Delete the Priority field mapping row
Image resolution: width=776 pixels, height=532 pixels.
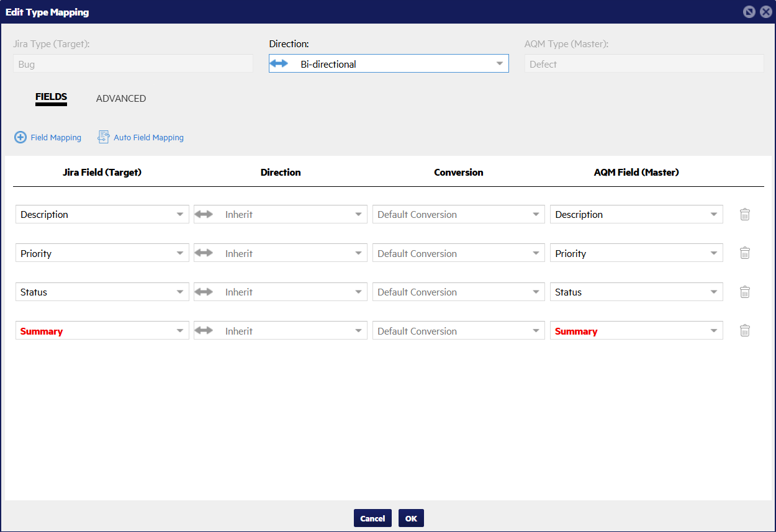[x=745, y=253]
